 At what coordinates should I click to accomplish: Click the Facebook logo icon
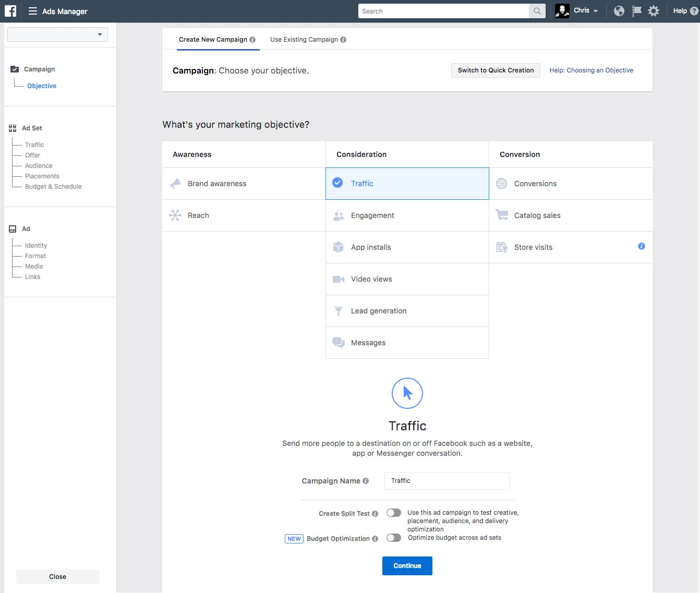(x=10, y=11)
